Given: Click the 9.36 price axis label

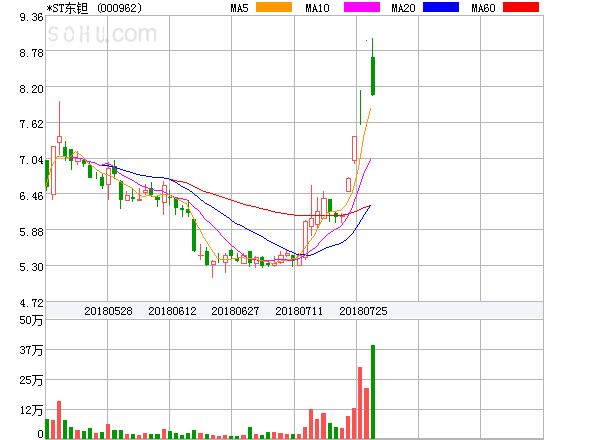Looking at the screenshot, I should point(31,17).
